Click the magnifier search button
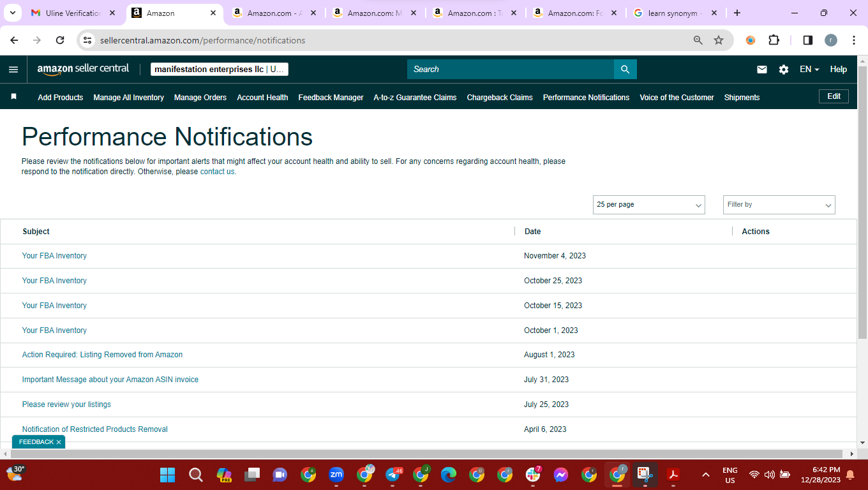The height and width of the screenshot is (490, 868). [x=625, y=70]
